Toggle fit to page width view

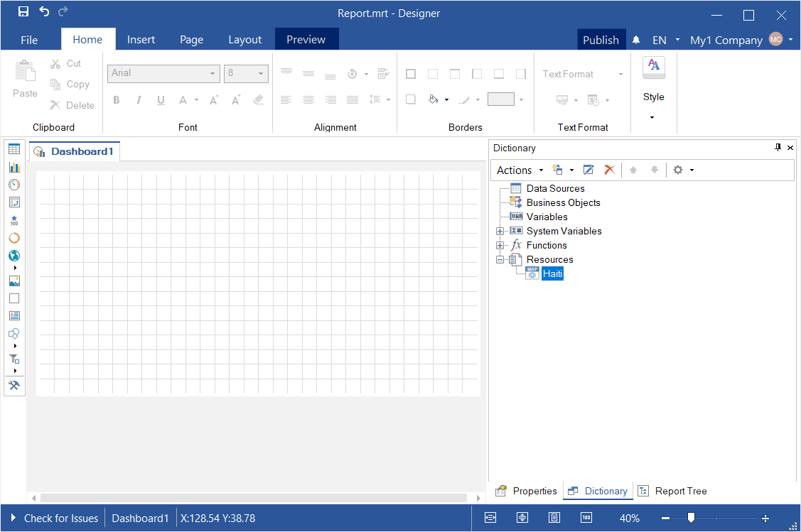(490, 518)
